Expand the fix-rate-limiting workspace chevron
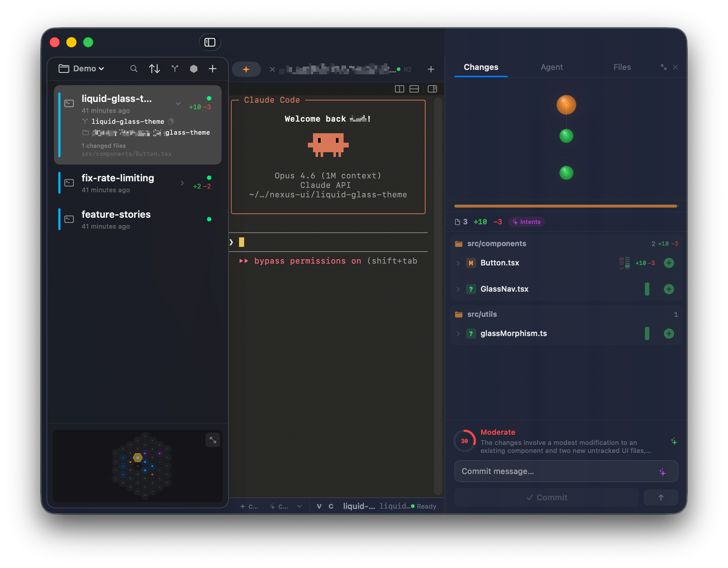 point(182,183)
